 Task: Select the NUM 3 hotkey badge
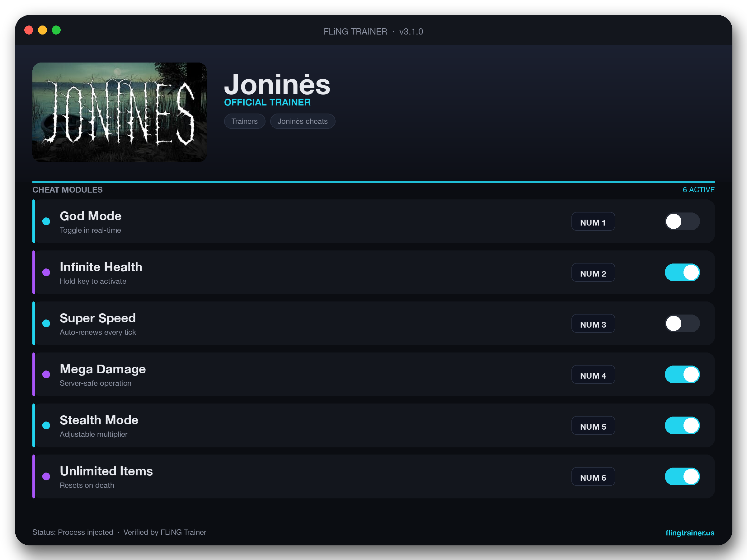point(593,323)
